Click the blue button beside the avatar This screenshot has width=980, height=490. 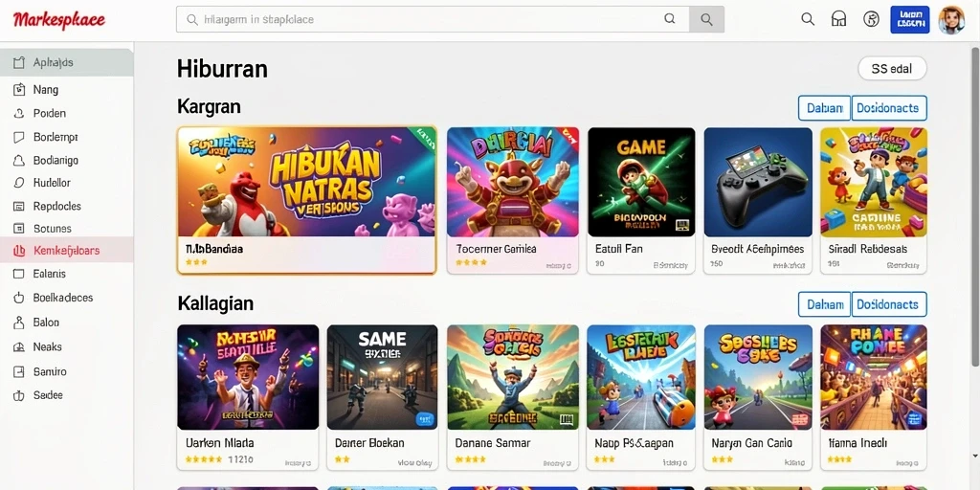(x=909, y=19)
